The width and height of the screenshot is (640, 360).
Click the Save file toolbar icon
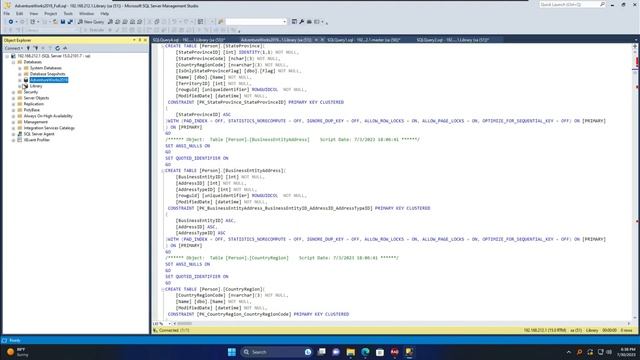pyautogui.click(x=63, y=22)
